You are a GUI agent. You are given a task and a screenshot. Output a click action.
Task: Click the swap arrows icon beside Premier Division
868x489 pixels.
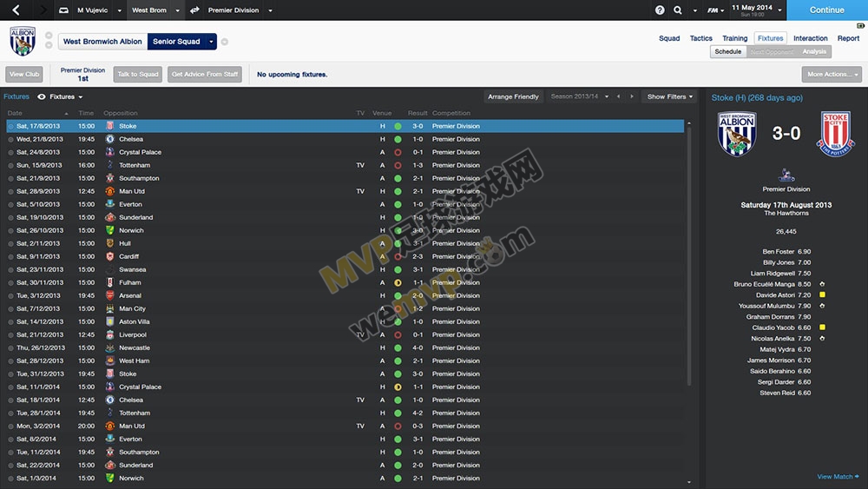coord(194,10)
